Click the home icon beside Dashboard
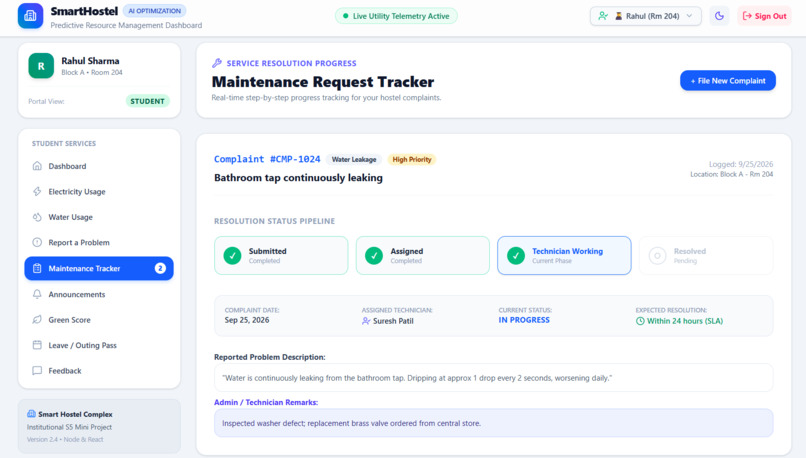806x458 pixels. (37, 166)
